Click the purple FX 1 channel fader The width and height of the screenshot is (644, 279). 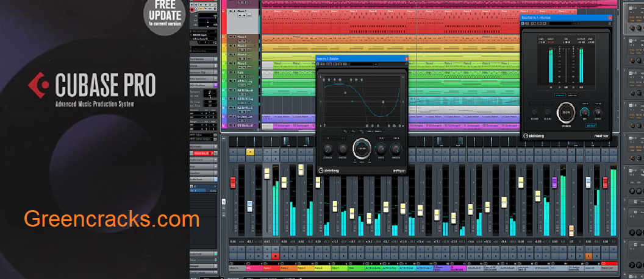click(554, 183)
